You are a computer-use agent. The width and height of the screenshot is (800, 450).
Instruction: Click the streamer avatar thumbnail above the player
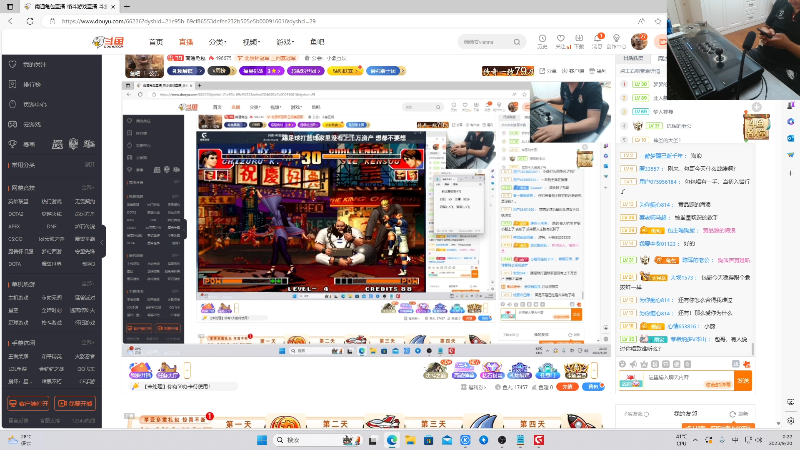click(x=144, y=66)
